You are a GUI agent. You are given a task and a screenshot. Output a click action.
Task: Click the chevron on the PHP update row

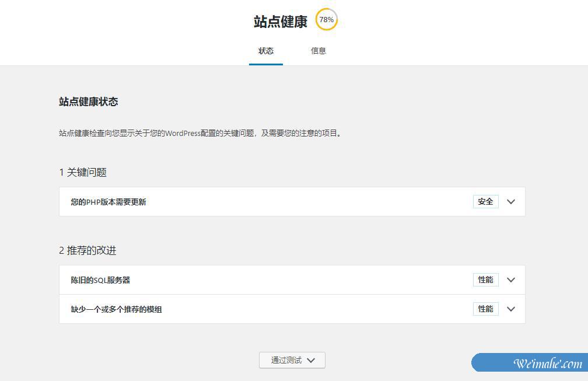(511, 202)
